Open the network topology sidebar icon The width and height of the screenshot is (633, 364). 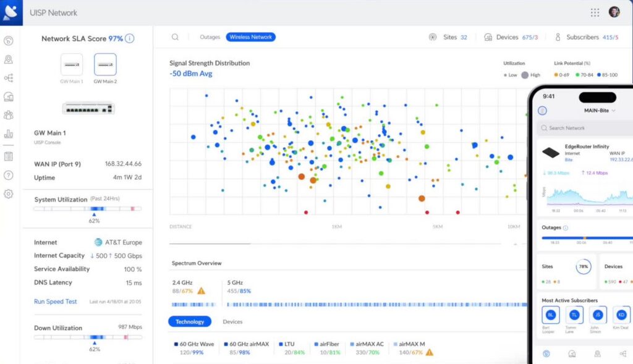(x=9, y=78)
